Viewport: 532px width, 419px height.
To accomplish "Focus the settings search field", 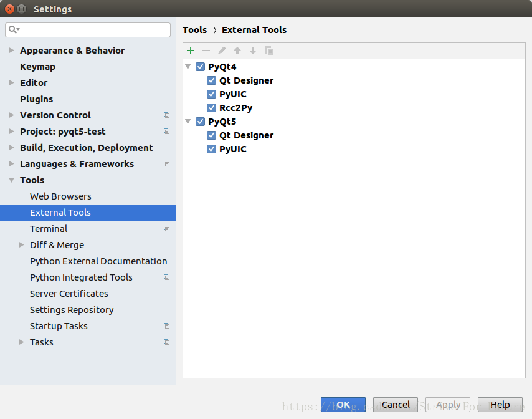I will [x=88, y=30].
